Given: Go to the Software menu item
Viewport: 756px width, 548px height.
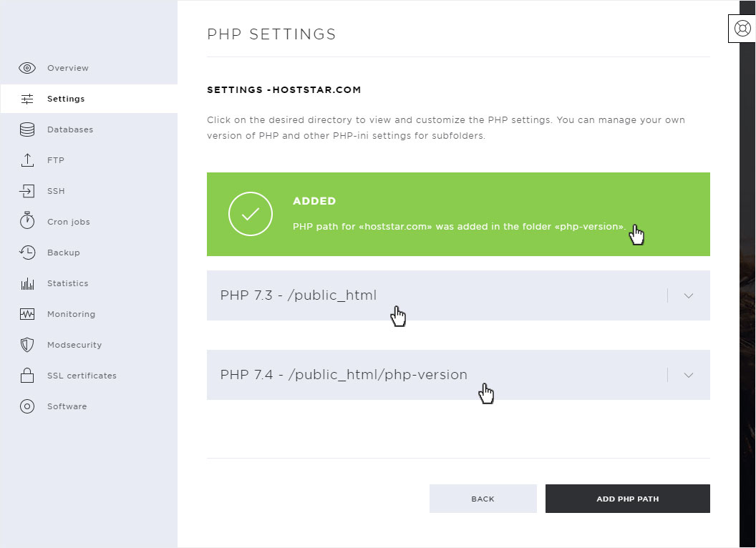Looking at the screenshot, I should [x=67, y=406].
